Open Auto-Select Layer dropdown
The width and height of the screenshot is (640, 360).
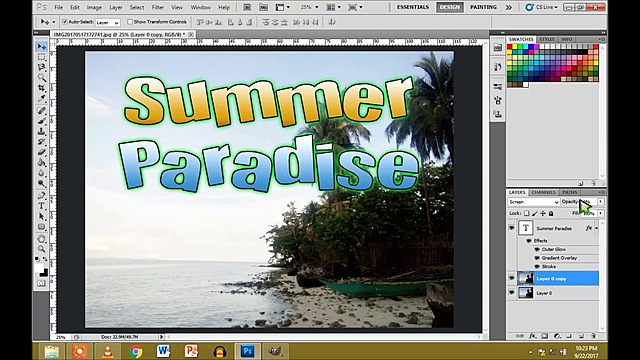(x=108, y=22)
